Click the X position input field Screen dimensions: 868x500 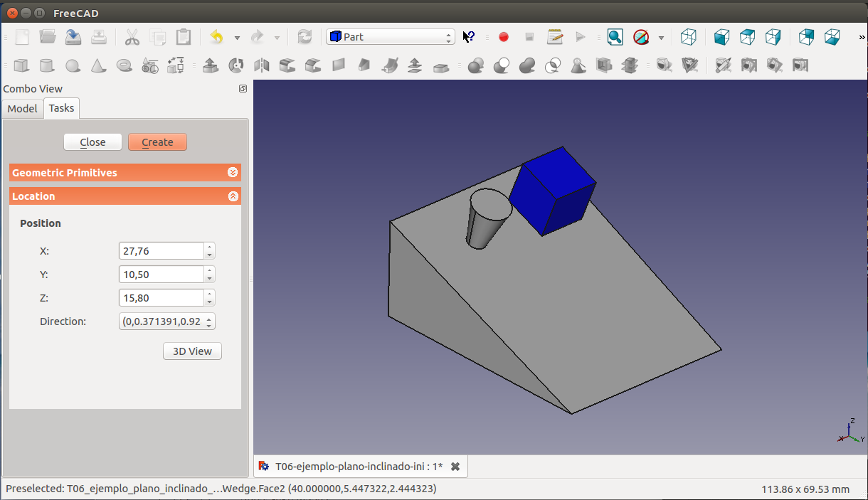162,251
